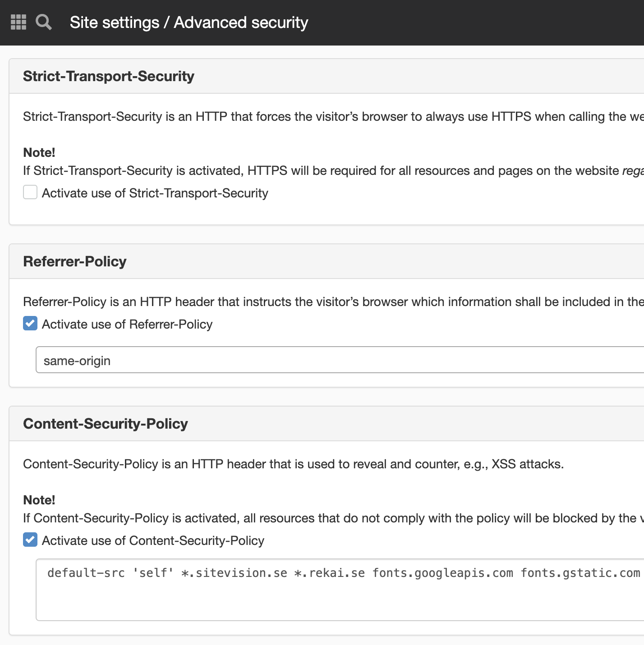The height and width of the screenshot is (645, 644).
Task: Uncheck Activate use of Content-Security-Policy
Action: 30,540
